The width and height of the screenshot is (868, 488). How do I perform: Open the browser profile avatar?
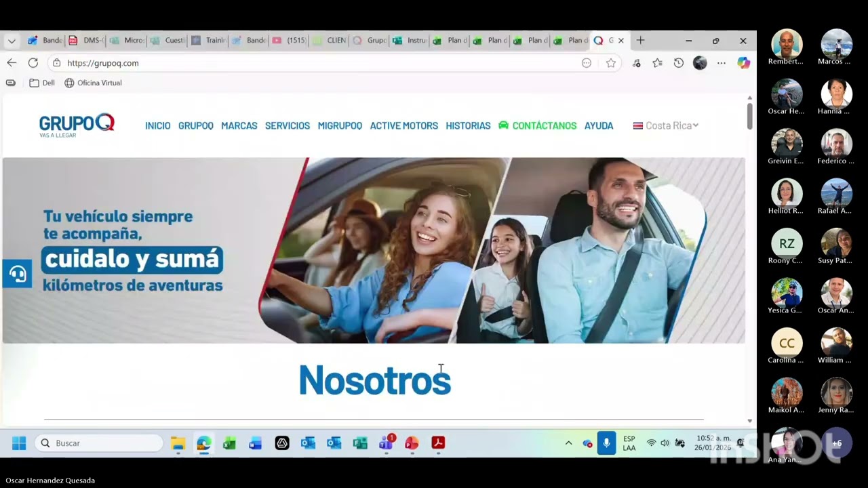700,63
